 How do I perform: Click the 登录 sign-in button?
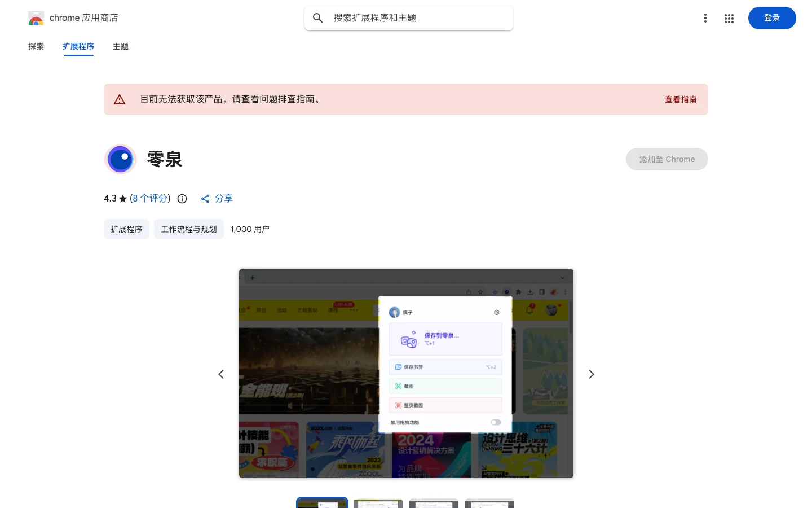pos(772,18)
